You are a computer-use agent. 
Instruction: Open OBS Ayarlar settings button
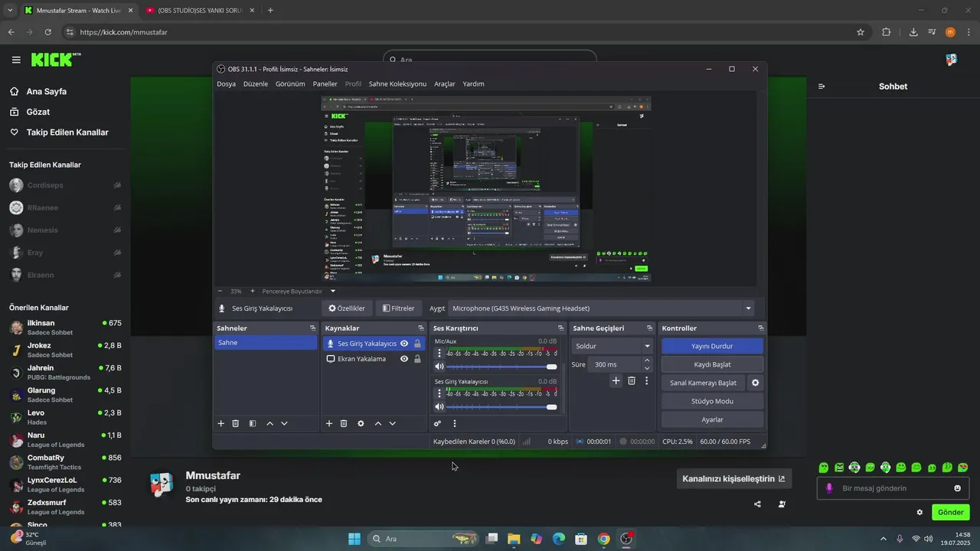tap(712, 419)
